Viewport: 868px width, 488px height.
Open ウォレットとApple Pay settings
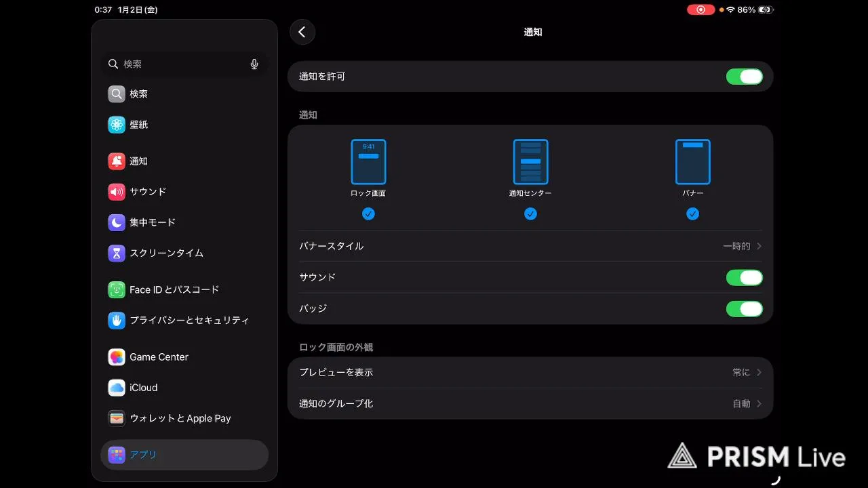click(x=180, y=418)
